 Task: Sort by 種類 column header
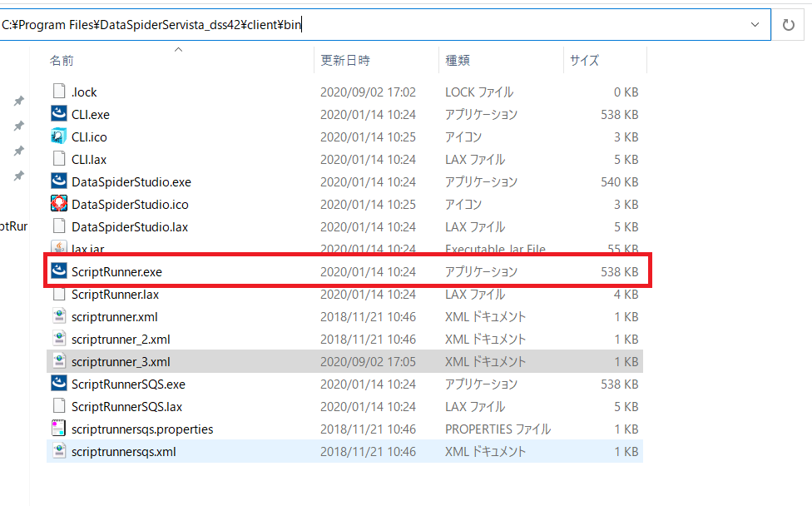(458, 61)
